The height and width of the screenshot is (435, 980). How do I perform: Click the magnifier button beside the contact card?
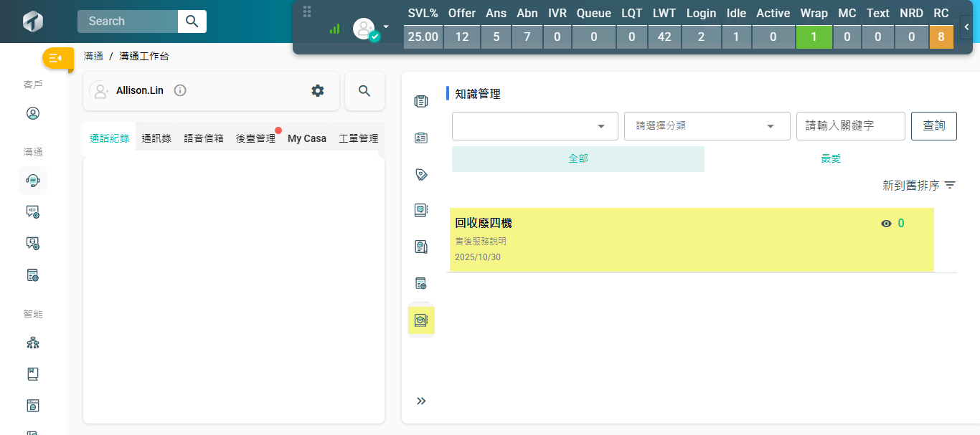pyautogui.click(x=364, y=91)
